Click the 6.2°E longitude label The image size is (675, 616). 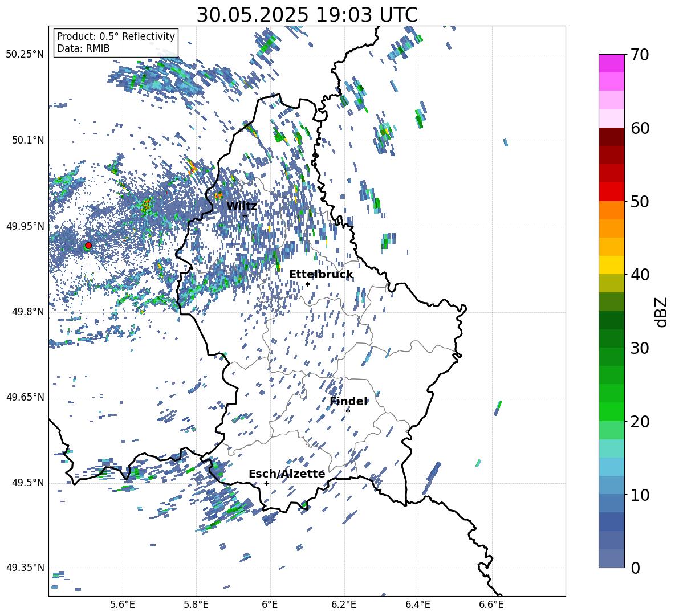(344, 605)
